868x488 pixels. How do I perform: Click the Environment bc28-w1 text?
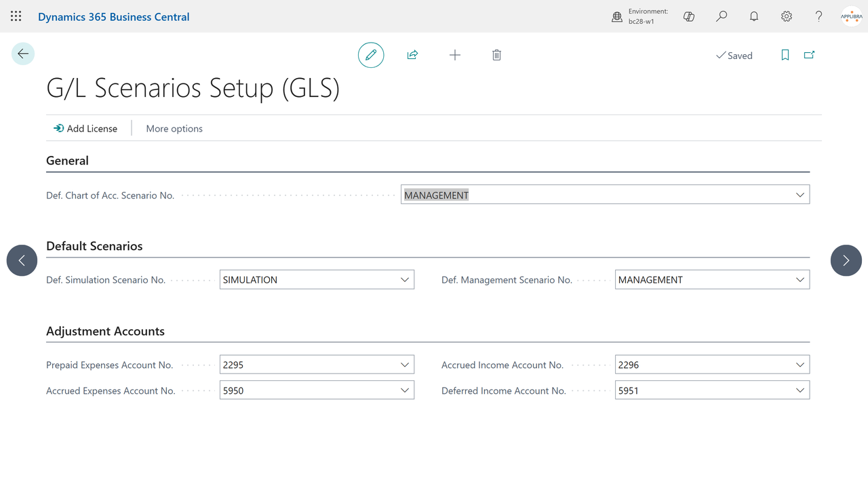tap(648, 16)
